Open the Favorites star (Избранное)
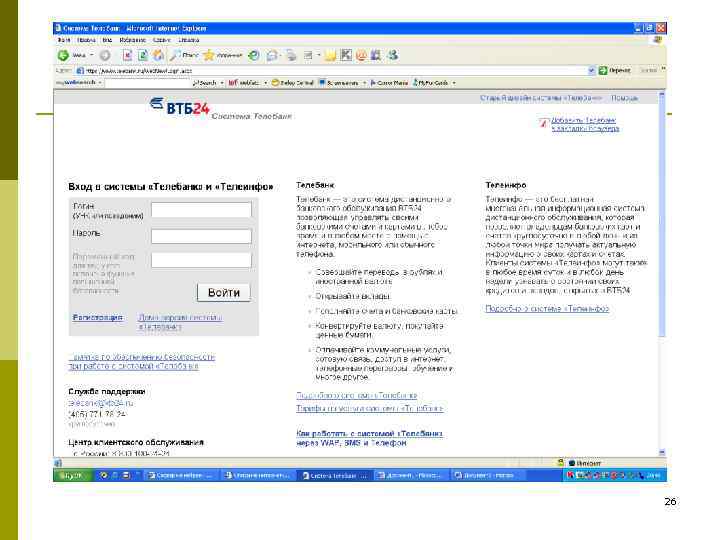The width and height of the screenshot is (720, 540). click(222, 56)
